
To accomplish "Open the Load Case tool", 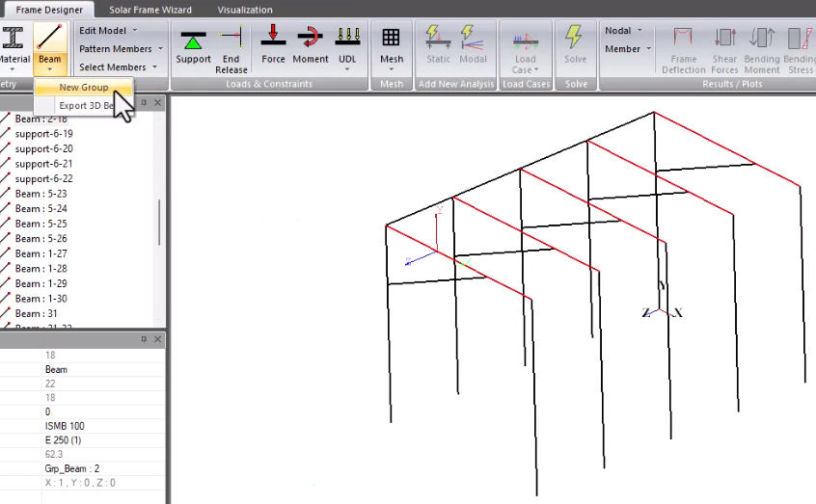I will tap(525, 52).
